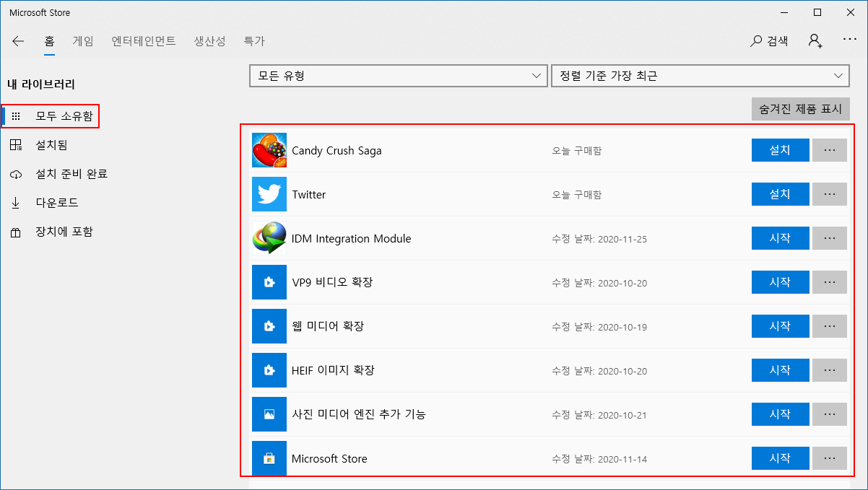Image resolution: width=868 pixels, height=490 pixels.
Task: Click the 수정 날짜: 2020-11-25 text
Action: tap(599, 239)
